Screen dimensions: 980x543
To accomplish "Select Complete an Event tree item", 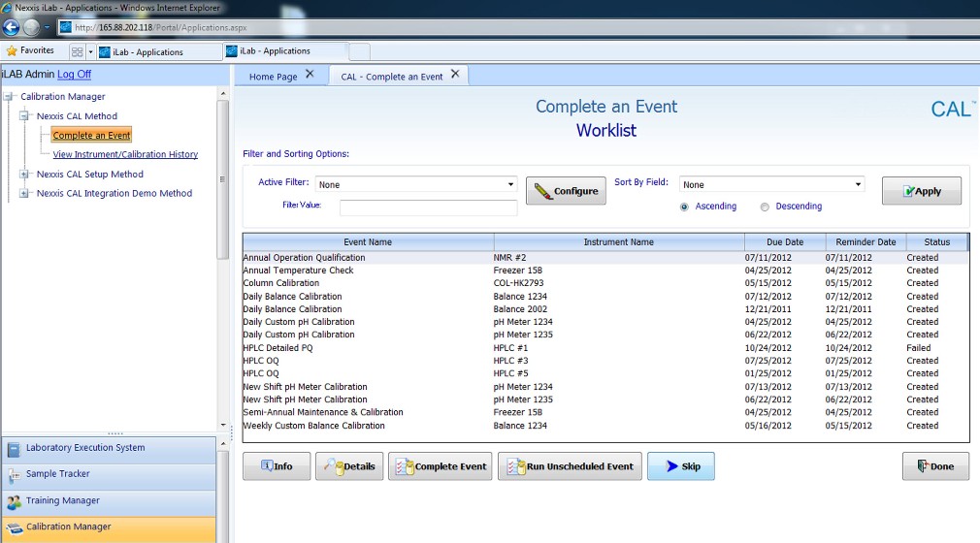I will [x=91, y=136].
